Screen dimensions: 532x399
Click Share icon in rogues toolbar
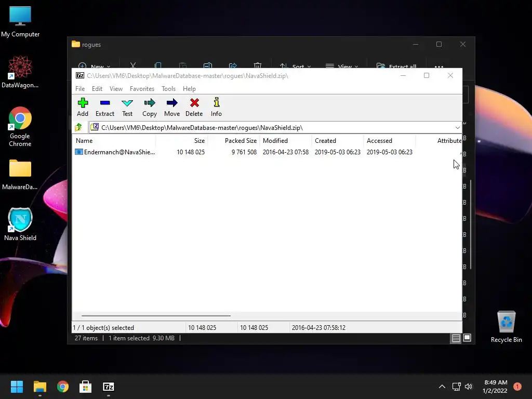point(233,65)
